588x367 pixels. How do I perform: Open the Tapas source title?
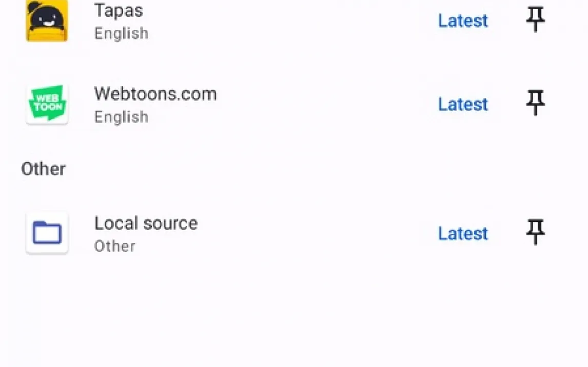click(119, 10)
